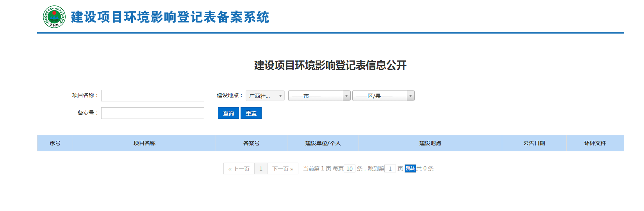
Task: Click the 序号 column header
Action: click(x=55, y=143)
